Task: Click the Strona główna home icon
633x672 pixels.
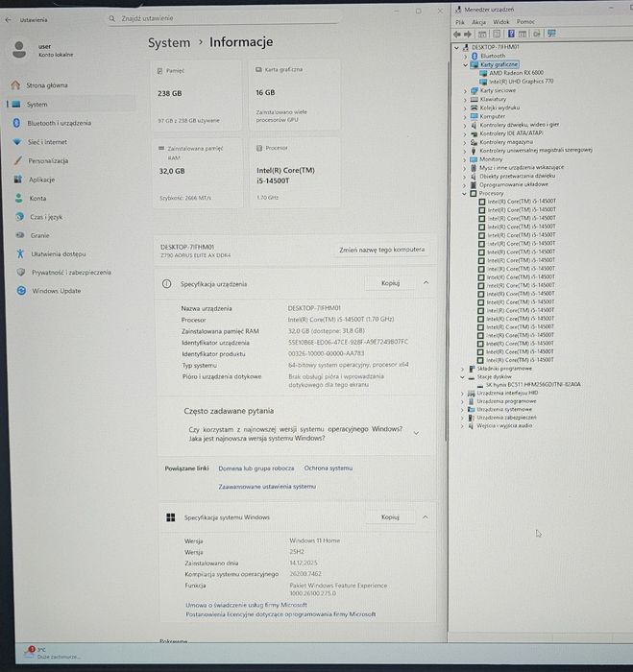Action: (x=16, y=84)
